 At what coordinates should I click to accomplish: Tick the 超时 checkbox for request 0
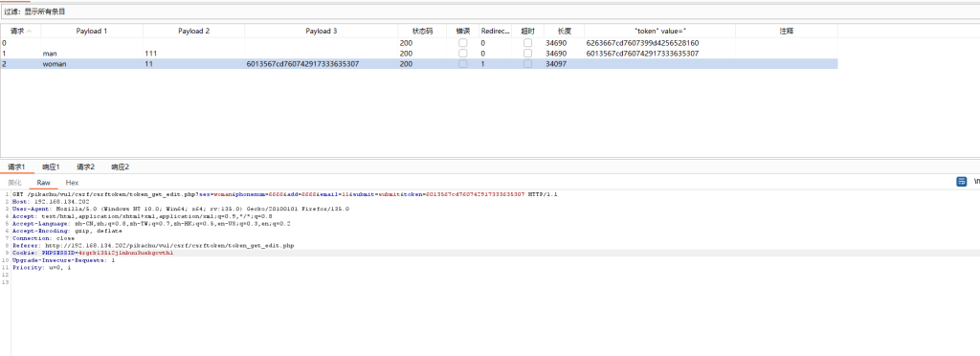(528, 43)
